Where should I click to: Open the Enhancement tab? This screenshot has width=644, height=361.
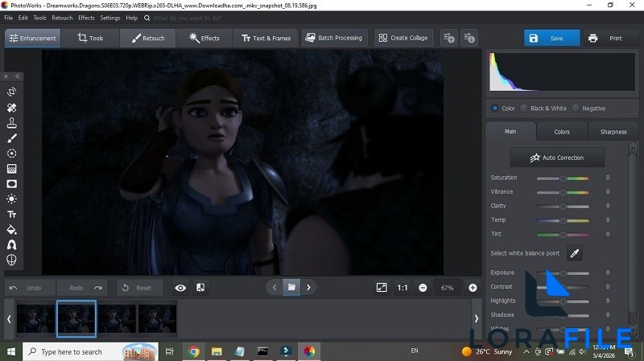33,38
